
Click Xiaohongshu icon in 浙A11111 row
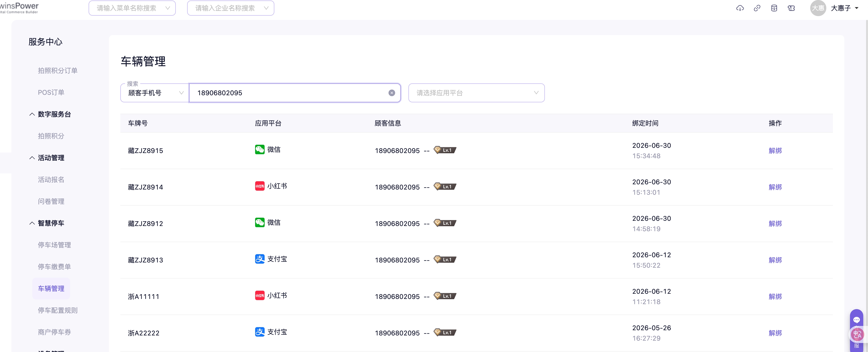coord(259,295)
